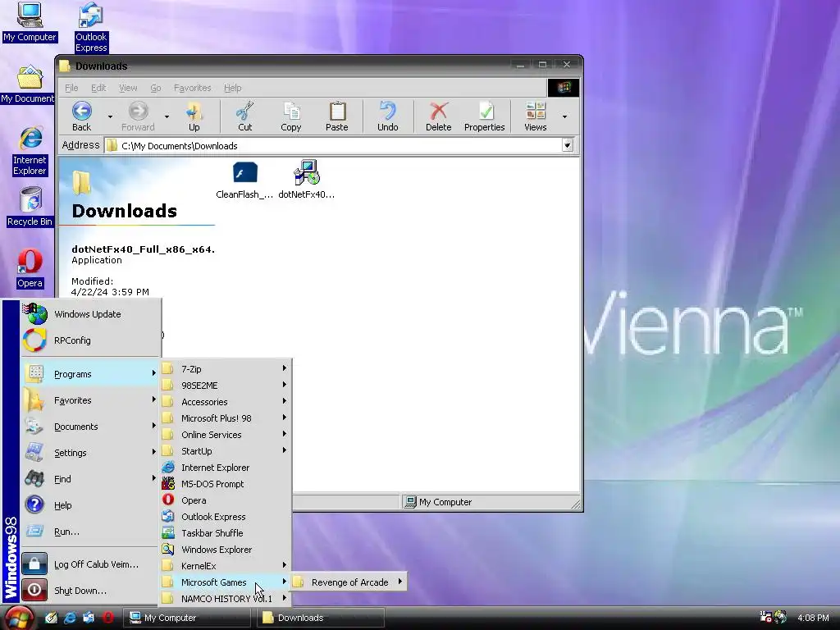Select the Recycle Bin icon

(30, 207)
